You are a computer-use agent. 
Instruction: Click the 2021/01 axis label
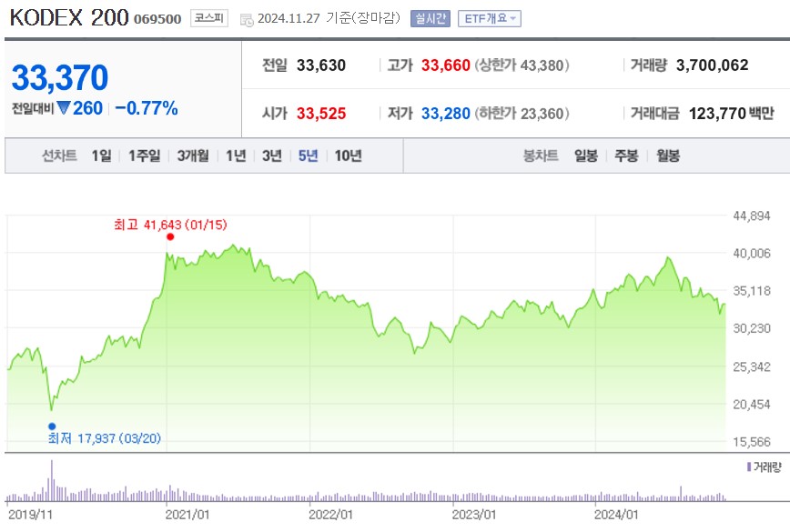[187, 515]
